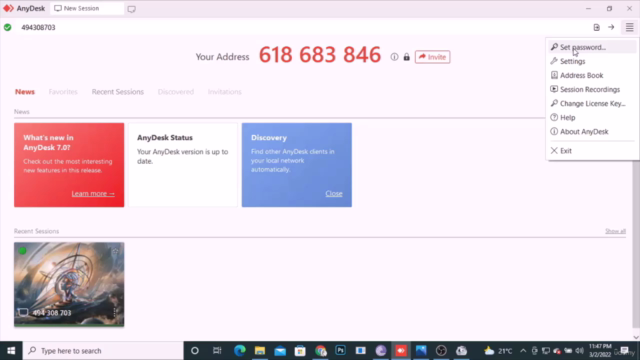The width and height of the screenshot is (640, 360).
Task: Open Address Book menu entry
Action: (x=592, y=75)
